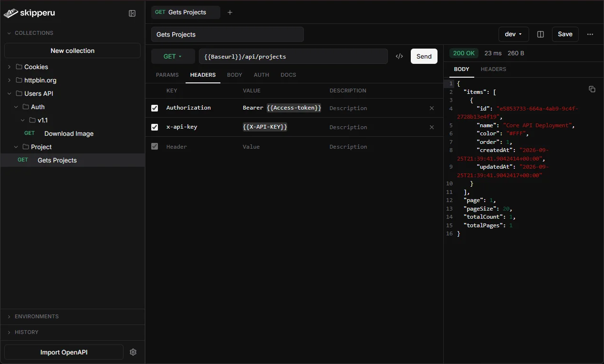Viewport: 604px width, 364px height.
Task: Collapse the Auth folder chevron
Action: pos(16,107)
